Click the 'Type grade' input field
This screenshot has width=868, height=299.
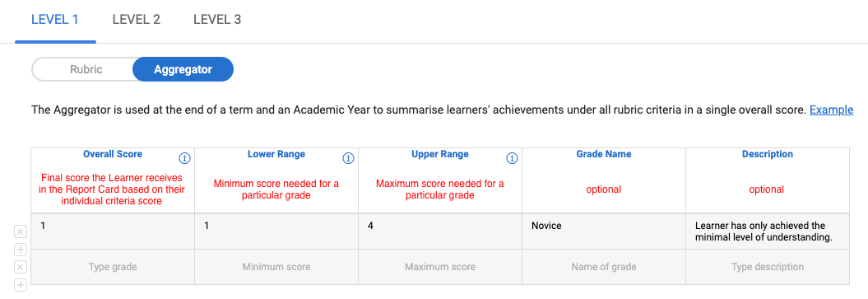coord(113,267)
